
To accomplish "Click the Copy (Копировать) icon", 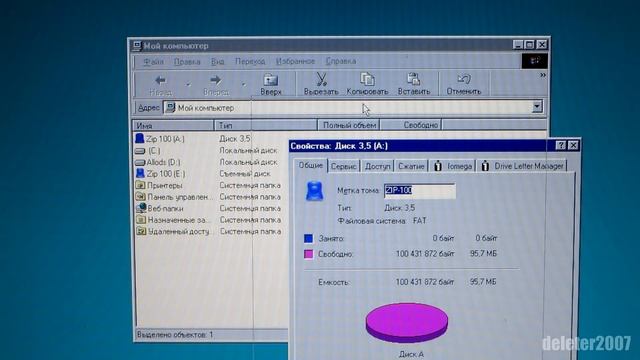I will click(367, 79).
